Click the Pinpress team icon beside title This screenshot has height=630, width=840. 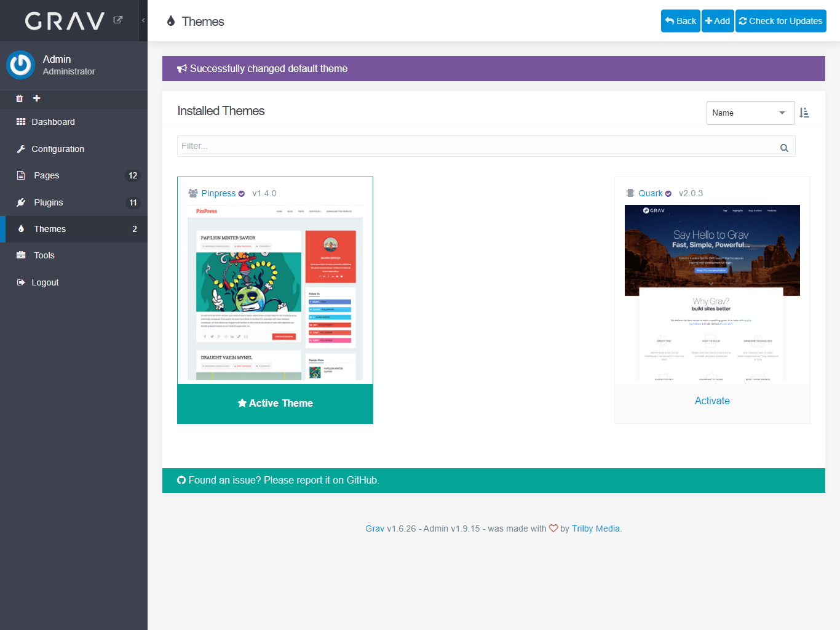[x=193, y=193]
